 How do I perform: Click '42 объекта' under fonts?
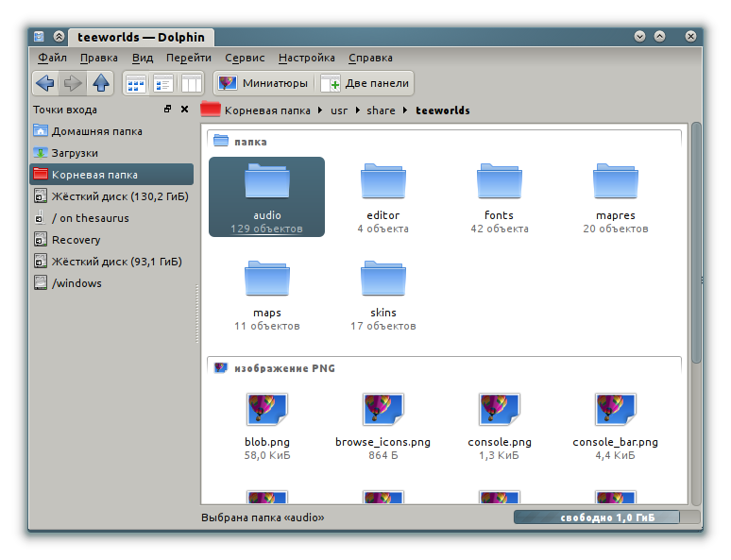pos(500,229)
